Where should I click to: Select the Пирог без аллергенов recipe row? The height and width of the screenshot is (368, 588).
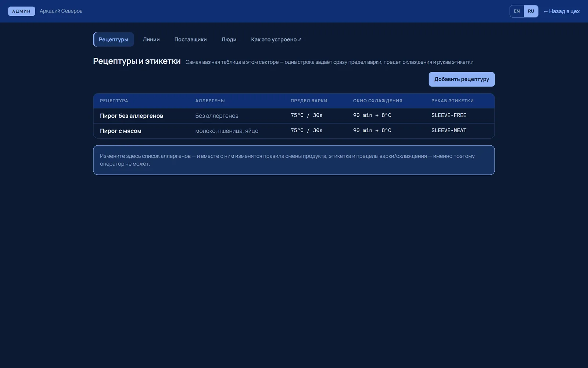tap(294, 116)
